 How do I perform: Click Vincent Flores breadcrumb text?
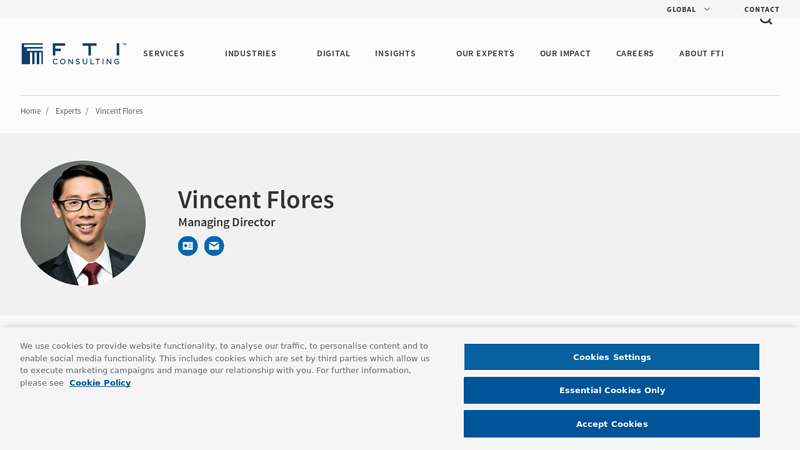point(119,111)
